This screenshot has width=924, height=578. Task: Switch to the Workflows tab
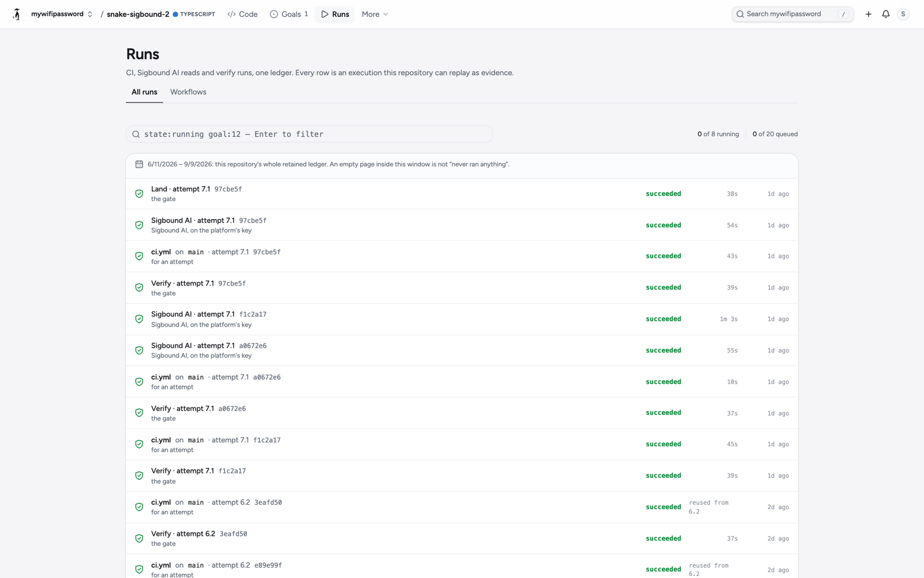[188, 92]
